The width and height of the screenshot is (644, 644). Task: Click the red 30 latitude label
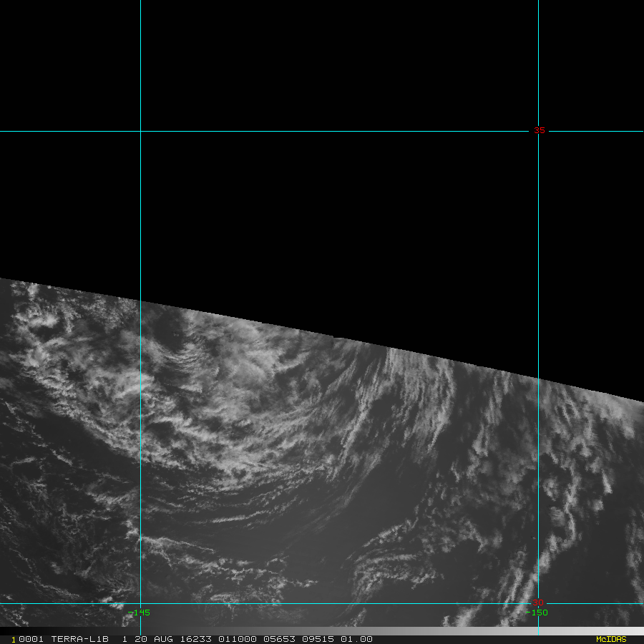point(538,602)
